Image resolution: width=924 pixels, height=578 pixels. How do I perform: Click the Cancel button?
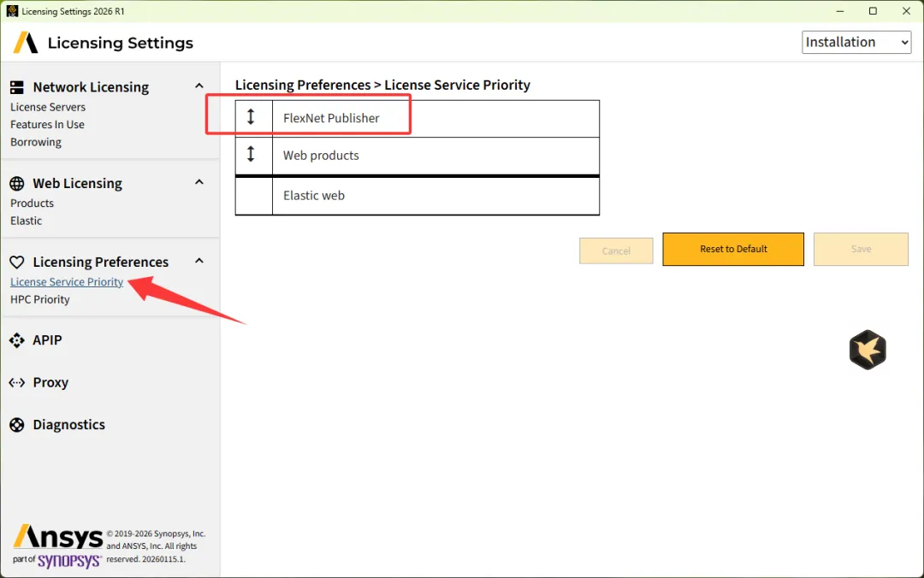(x=616, y=251)
